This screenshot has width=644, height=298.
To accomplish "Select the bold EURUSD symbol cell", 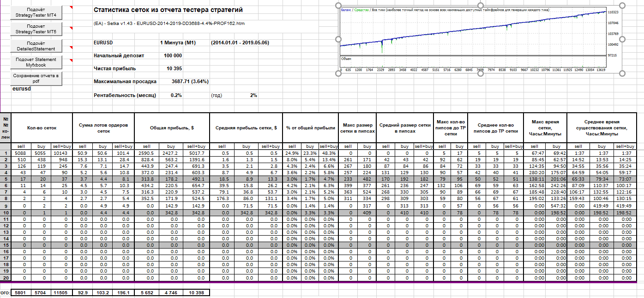I will (x=103, y=43).
